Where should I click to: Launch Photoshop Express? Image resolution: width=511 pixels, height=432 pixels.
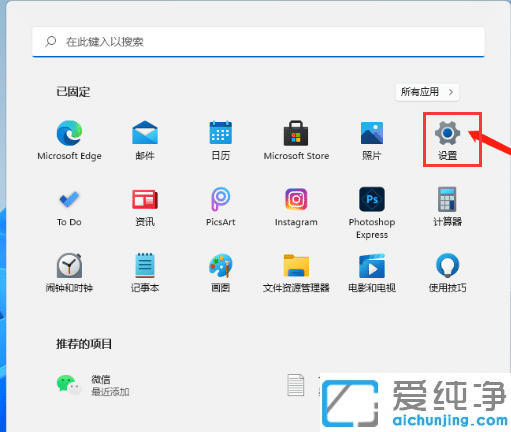point(372,213)
